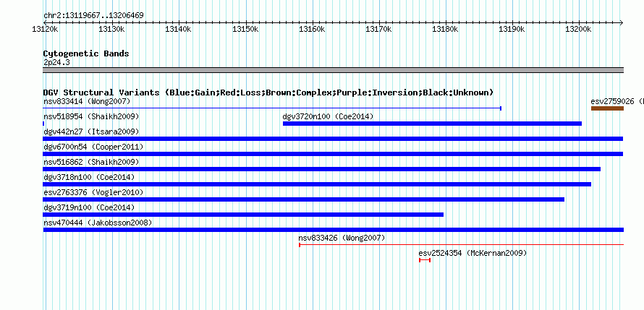Open the dgv442n27 (Itsara2009) label
644x310 pixels.
[91, 132]
